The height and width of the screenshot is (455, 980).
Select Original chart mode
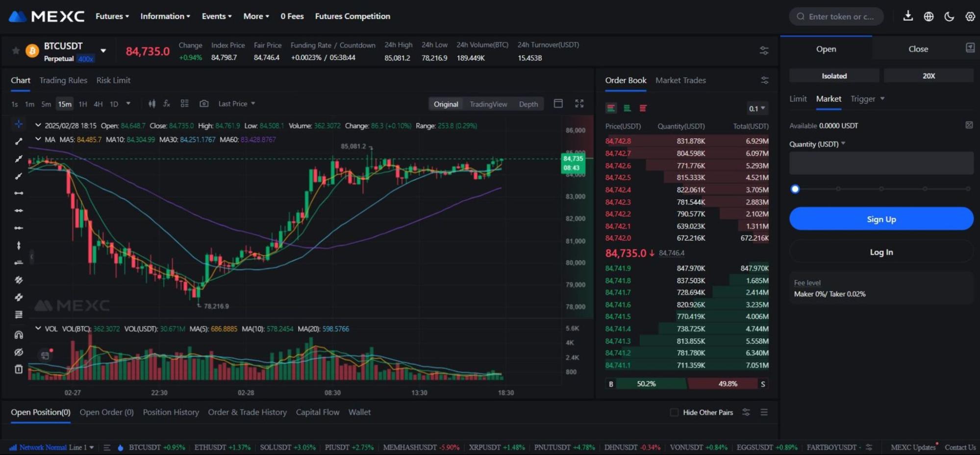[446, 104]
